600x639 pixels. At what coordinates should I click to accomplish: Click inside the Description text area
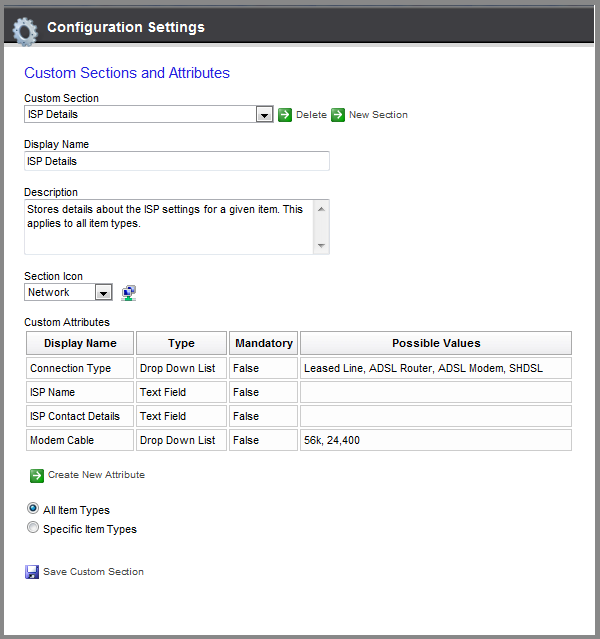pos(169,227)
